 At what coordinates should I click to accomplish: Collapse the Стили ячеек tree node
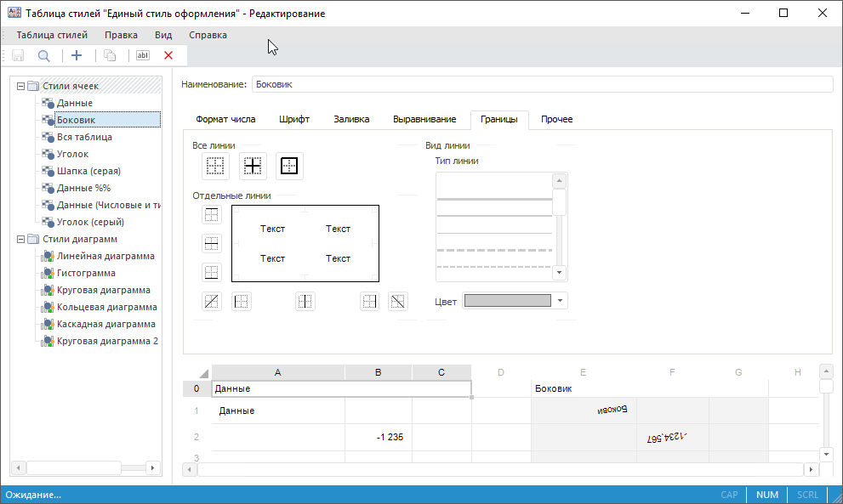[21, 86]
